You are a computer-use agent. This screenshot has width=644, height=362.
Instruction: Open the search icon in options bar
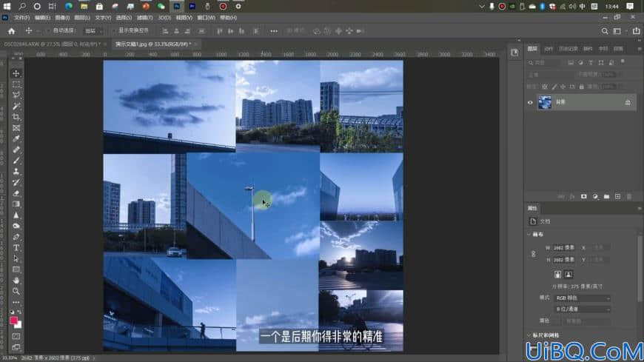pyautogui.click(x=605, y=31)
